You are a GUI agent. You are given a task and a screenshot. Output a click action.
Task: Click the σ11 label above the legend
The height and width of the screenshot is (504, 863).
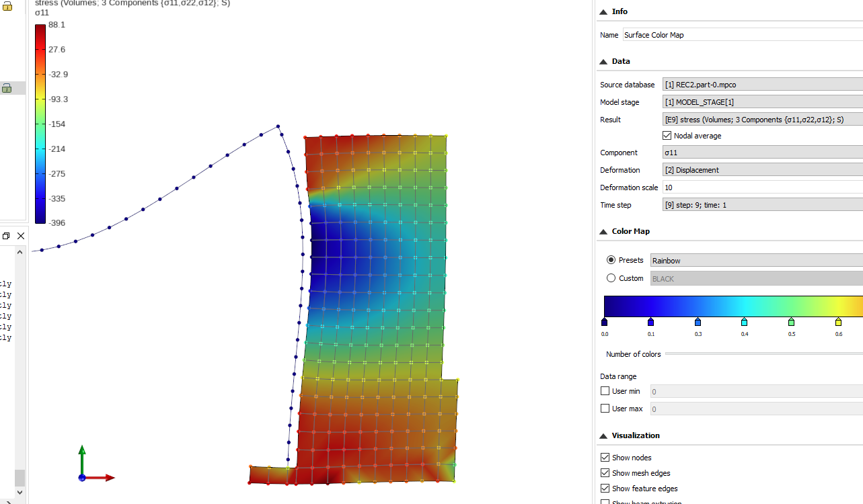[x=42, y=12]
